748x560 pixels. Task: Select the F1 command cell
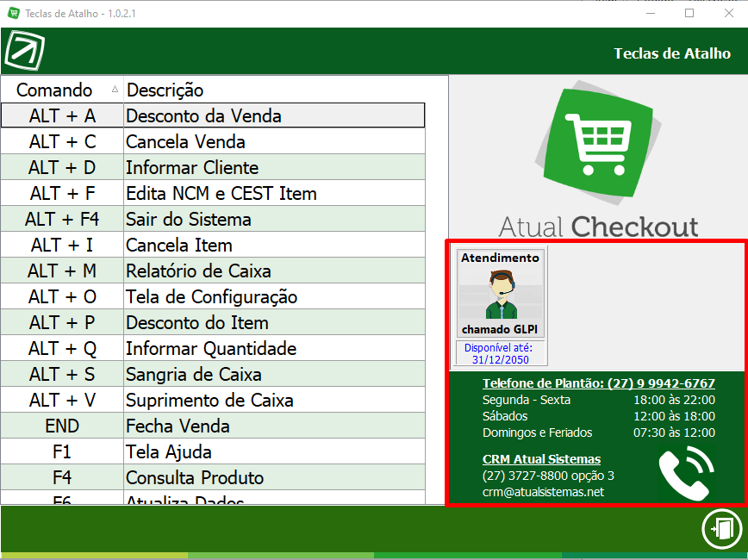pyautogui.click(x=62, y=451)
